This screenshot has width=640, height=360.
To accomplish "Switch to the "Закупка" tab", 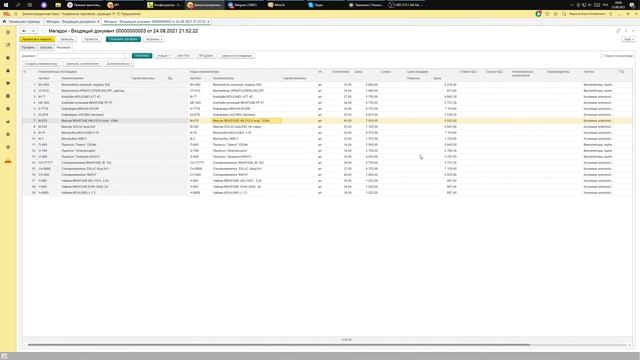I will click(46, 47).
